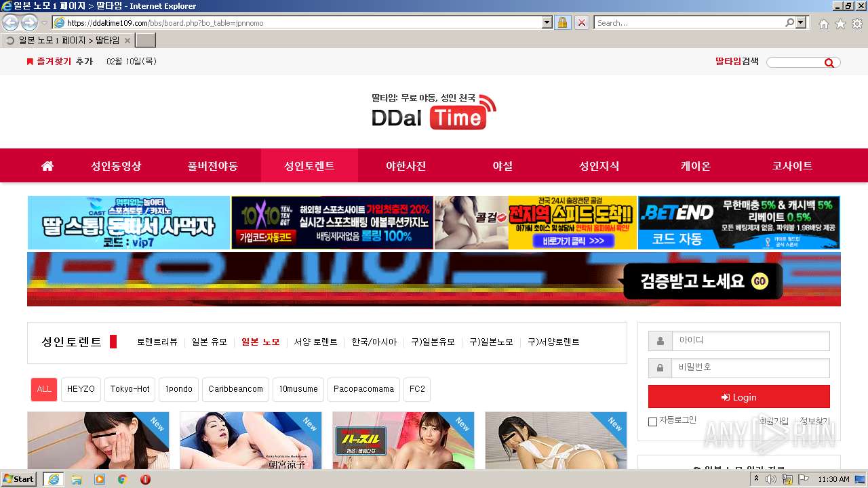Open the Start menu
868x488 pixels.
pyautogui.click(x=18, y=479)
